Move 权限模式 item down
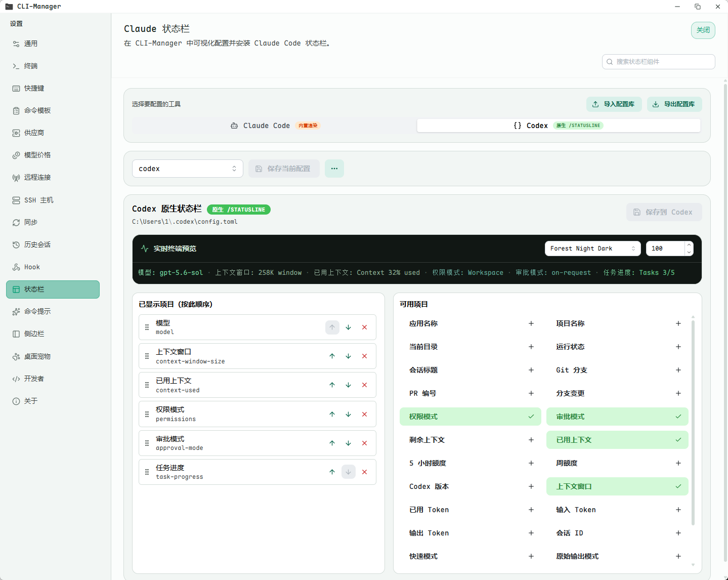 click(349, 415)
